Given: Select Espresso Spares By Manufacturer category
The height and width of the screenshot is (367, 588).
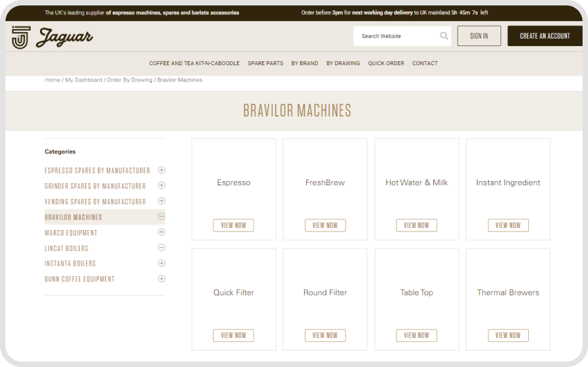Looking at the screenshot, I should 97,171.
